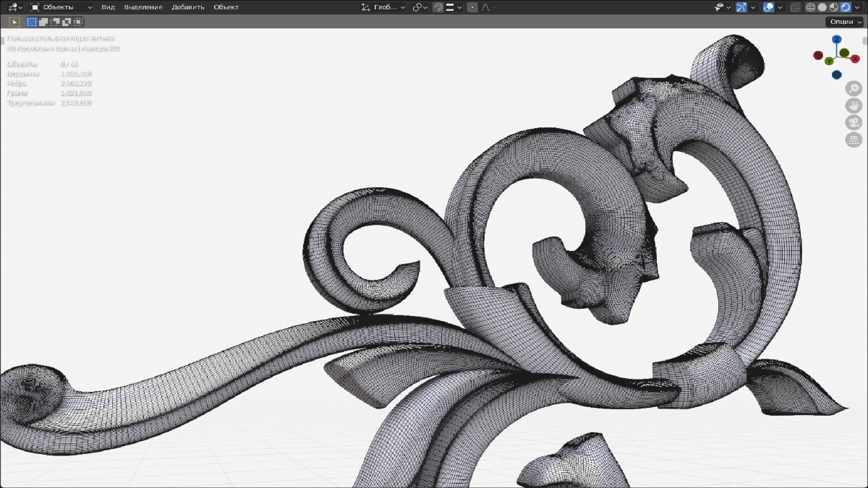Switch perspective/orthographic with the grid icon
The width and height of the screenshot is (868, 488).
pos(854,140)
